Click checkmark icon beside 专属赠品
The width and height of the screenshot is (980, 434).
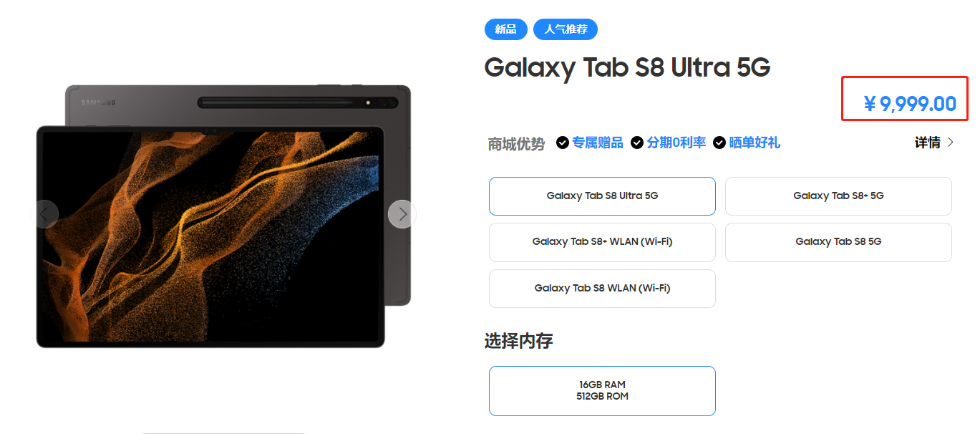(x=563, y=143)
